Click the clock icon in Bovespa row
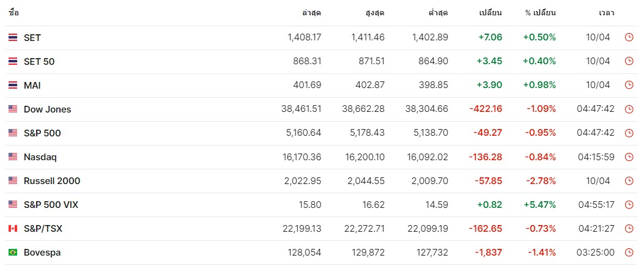 coord(629,253)
